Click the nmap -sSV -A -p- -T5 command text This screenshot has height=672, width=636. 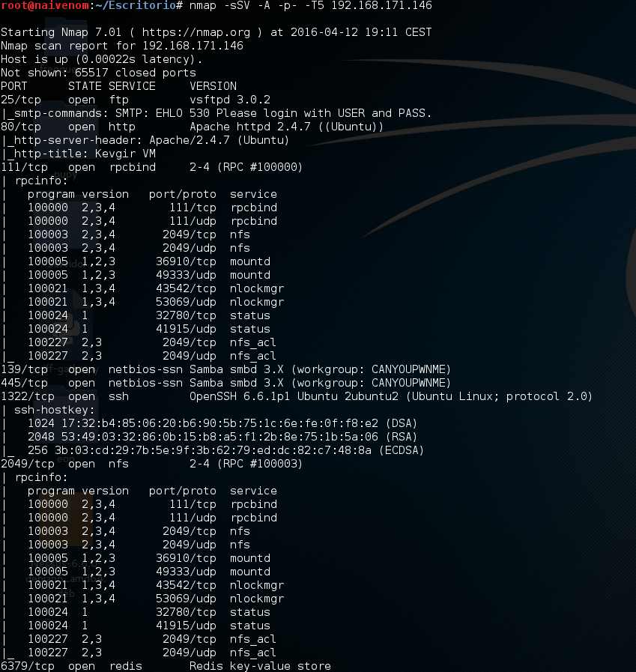point(257,5)
